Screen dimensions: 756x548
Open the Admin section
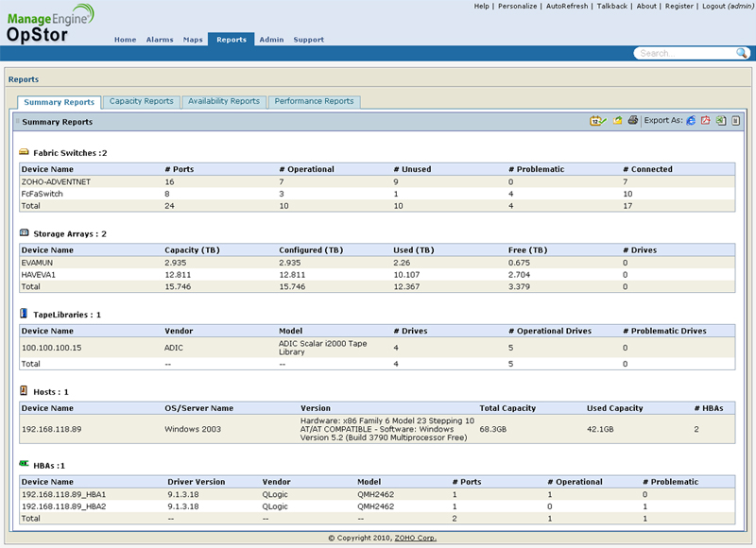coord(271,40)
